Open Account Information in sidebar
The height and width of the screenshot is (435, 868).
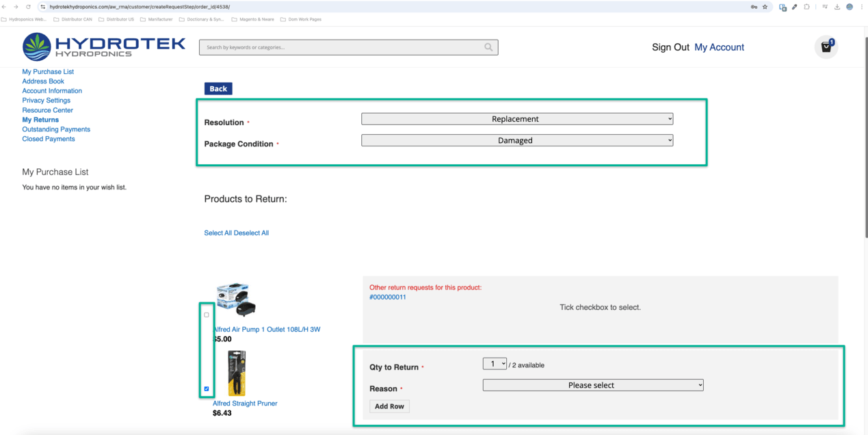click(52, 91)
